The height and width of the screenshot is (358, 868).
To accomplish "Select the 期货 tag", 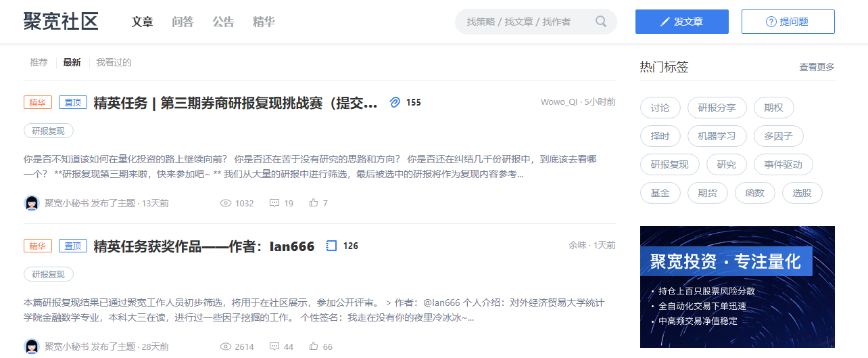I will [x=707, y=193].
